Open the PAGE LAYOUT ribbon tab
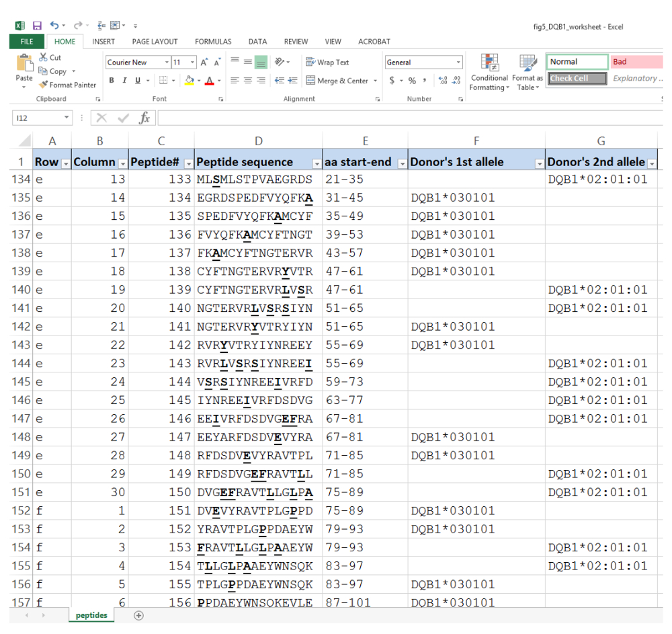Screen dimensions: 672x634 (155, 42)
